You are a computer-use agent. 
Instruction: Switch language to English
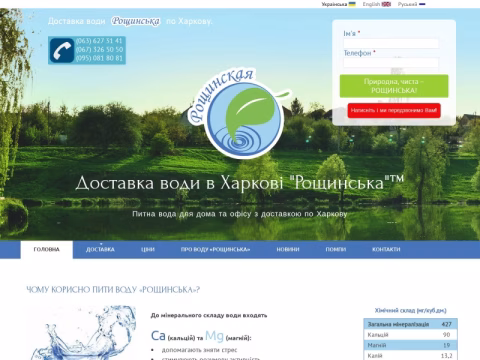371,4
